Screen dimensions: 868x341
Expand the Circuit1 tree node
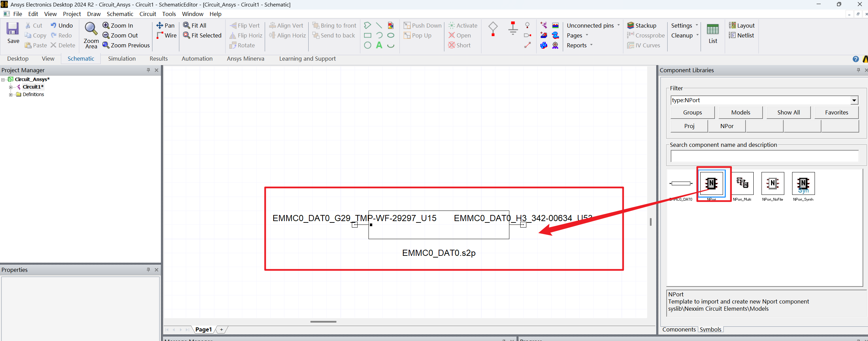[11, 87]
